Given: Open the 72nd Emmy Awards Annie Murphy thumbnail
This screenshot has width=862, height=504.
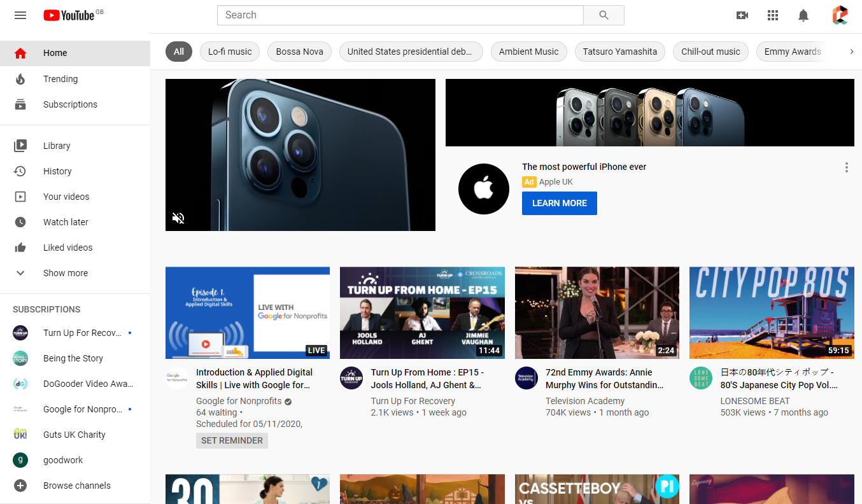Looking at the screenshot, I should [597, 313].
